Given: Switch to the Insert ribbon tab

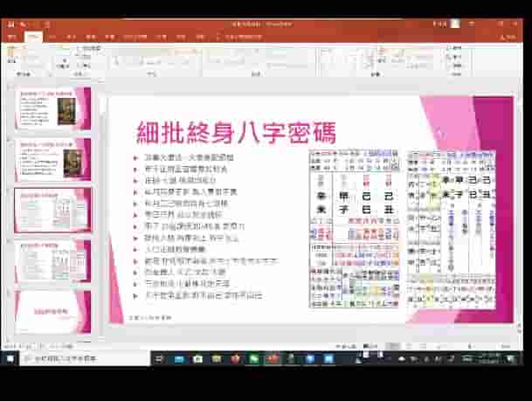Looking at the screenshot, I should (x=52, y=37).
